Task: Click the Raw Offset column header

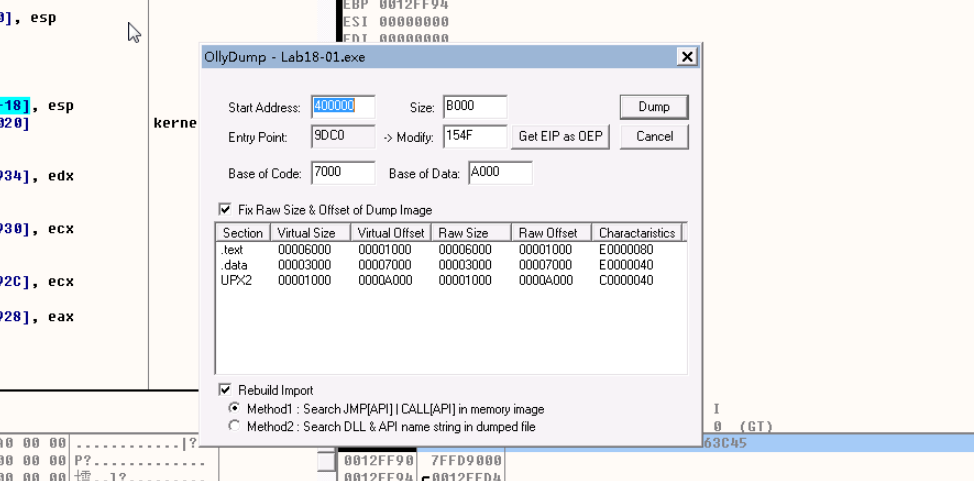Action: pos(551,233)
